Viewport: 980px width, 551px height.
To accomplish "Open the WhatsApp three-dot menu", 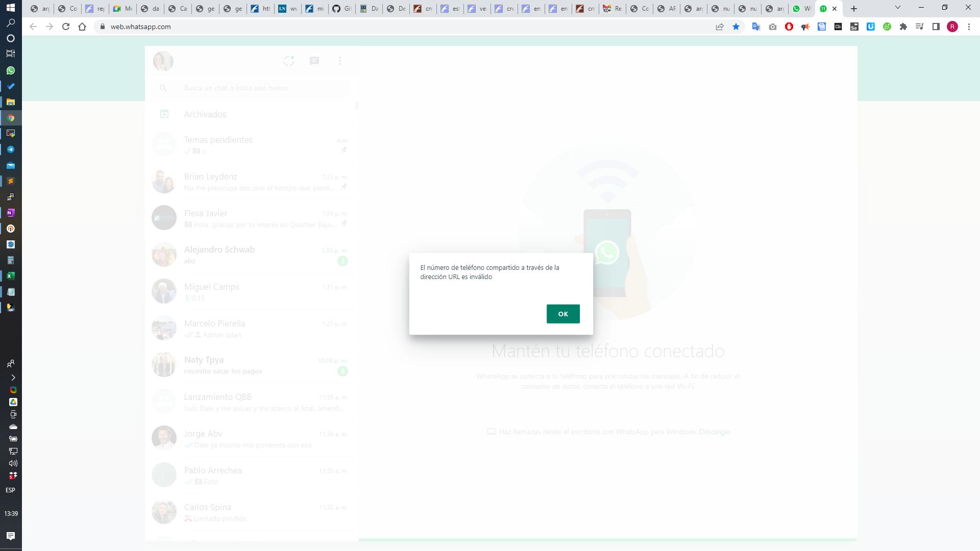I will 340,61.
